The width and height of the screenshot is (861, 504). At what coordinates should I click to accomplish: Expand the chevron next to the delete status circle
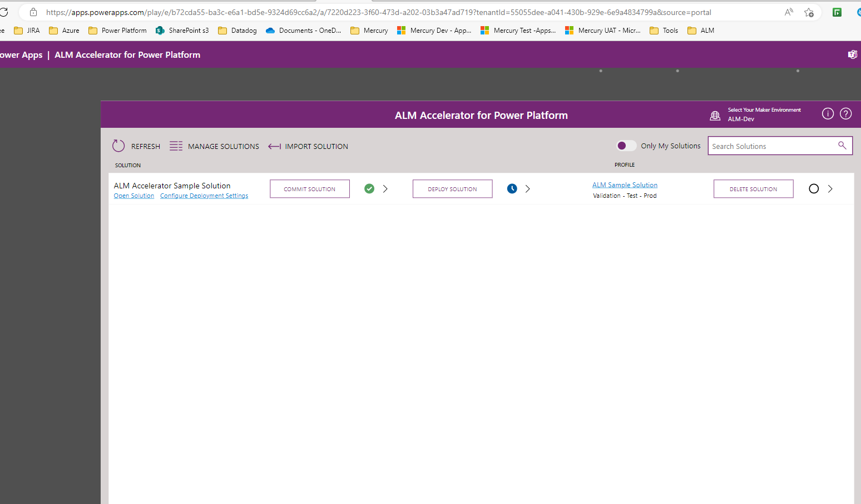coord(830,188)
